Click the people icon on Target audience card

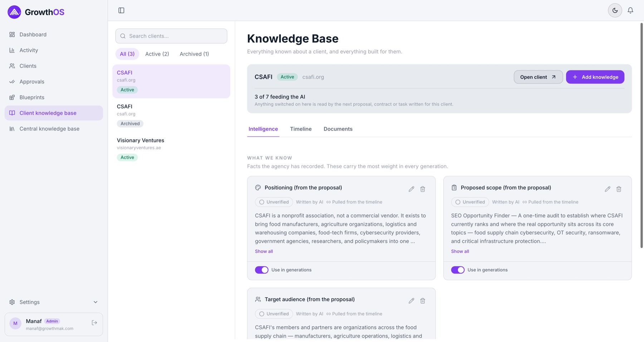pos(258,299)
